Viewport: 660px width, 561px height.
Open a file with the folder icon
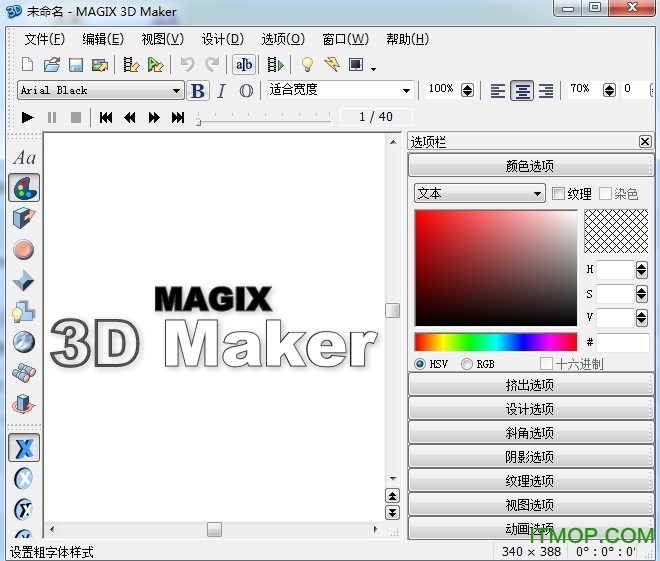52,64
